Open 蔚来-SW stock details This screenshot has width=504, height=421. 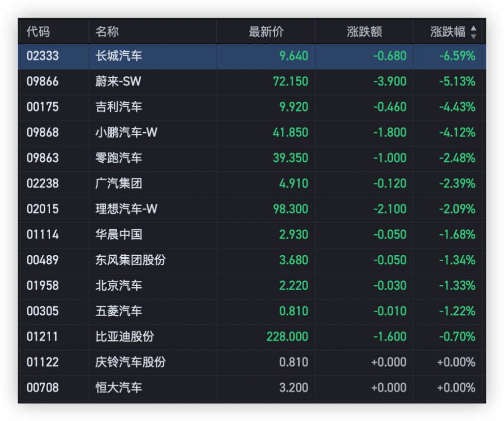tap(118, 82)
